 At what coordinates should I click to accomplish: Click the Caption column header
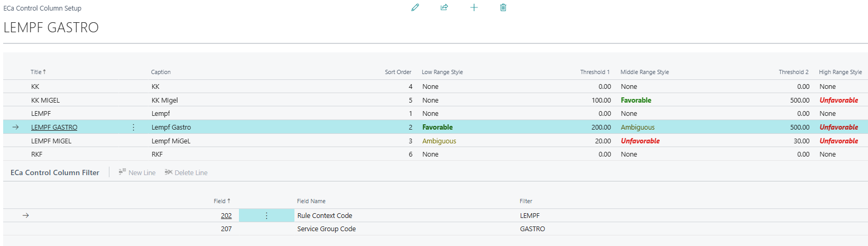[161, 72]
